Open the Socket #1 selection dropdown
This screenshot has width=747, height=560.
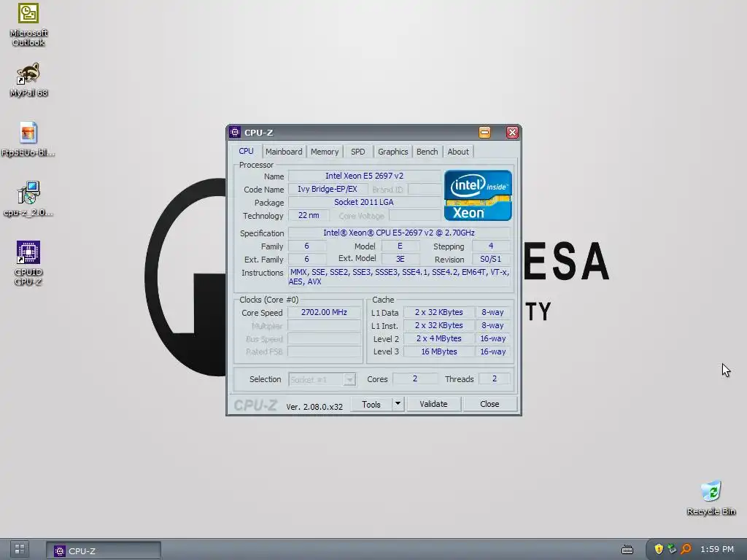[322, 379]
